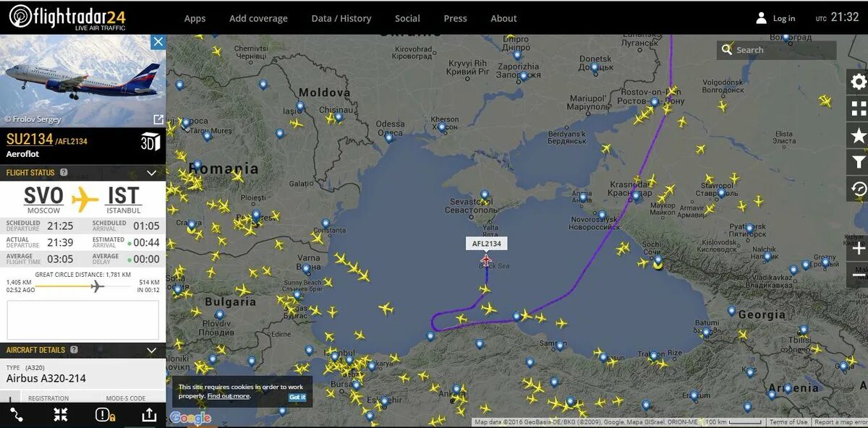Click photographer credit Frolov Sergey

coord(33,119)
